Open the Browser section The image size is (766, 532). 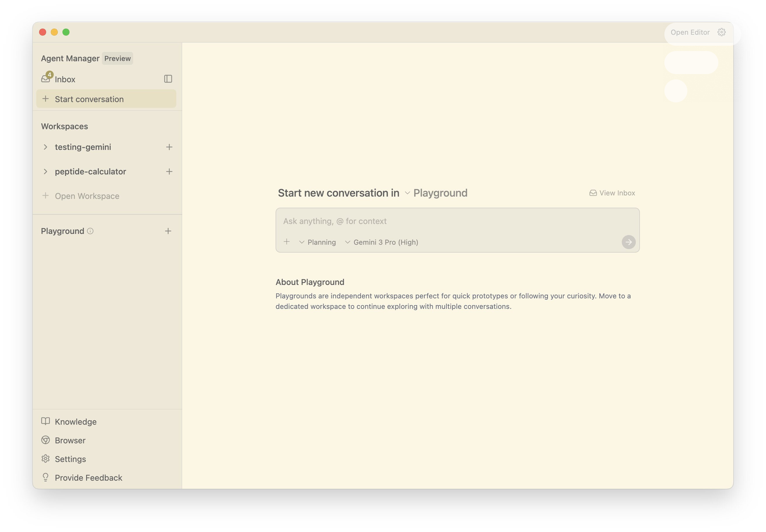tap(70, 440)
